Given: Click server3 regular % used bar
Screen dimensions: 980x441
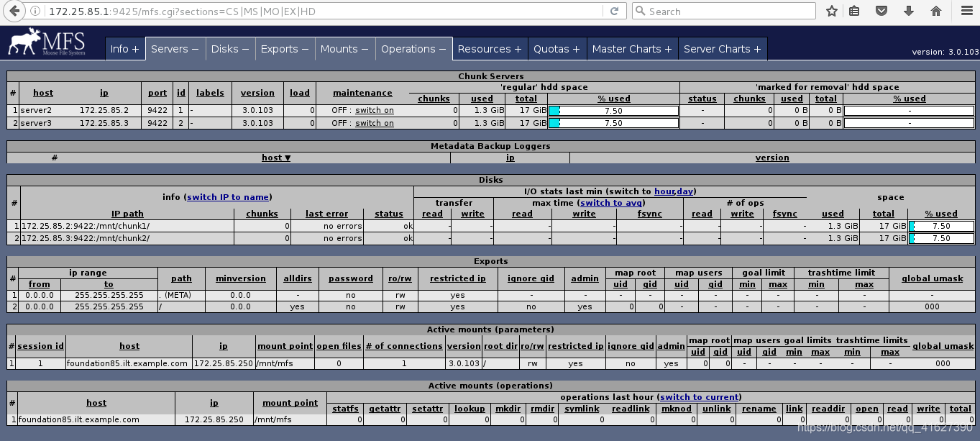Looking at the screenshot, I should 613,123.
